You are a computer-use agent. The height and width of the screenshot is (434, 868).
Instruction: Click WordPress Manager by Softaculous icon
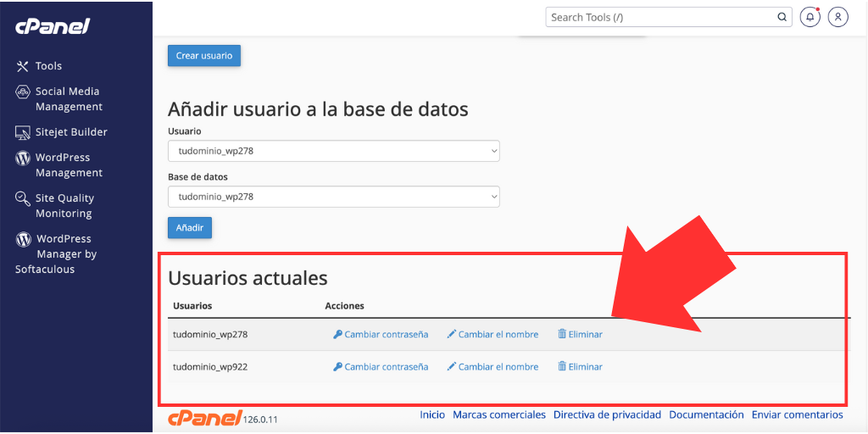coord(23,240)
